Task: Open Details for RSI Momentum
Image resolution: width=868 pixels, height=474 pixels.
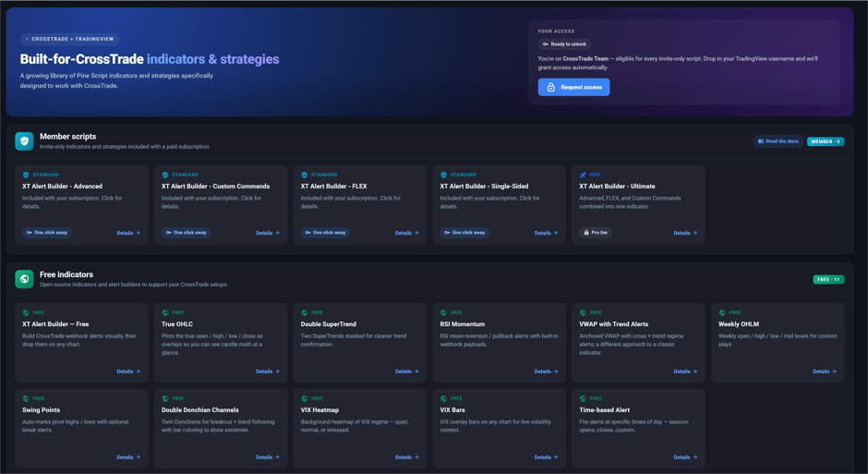Action: coord(546,371)
